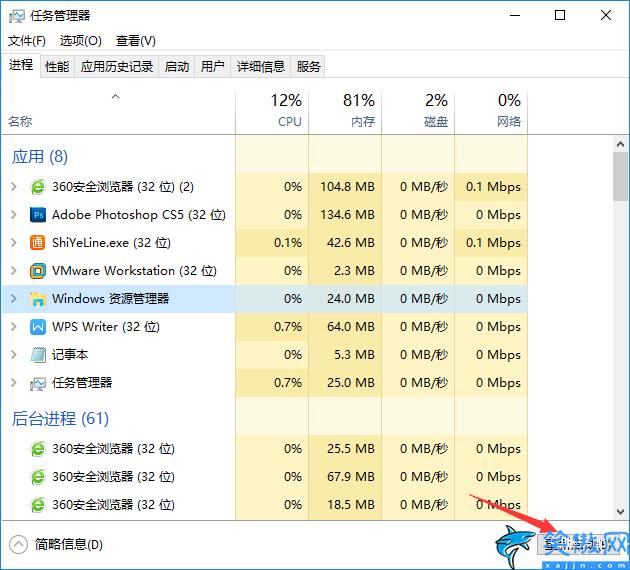Viewport: 630px width, 570px height.
Task: Click the VMware Workstation icon
Action: coord(38,271)
